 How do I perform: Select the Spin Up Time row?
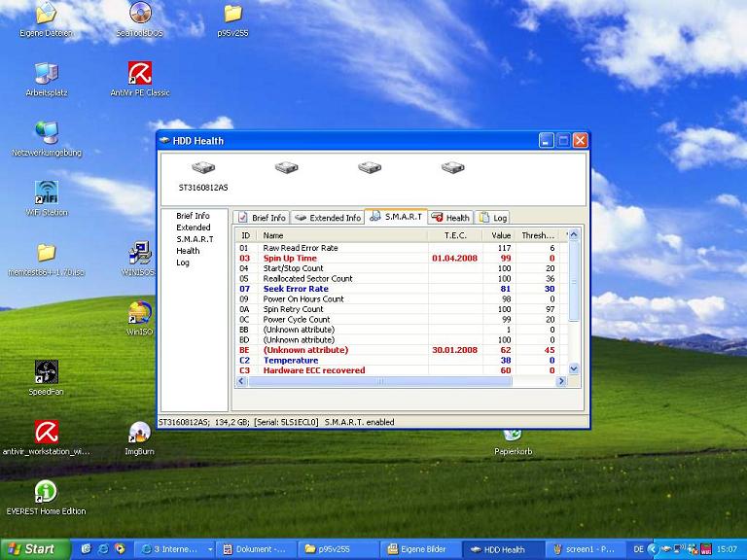(x=402, y=258)
